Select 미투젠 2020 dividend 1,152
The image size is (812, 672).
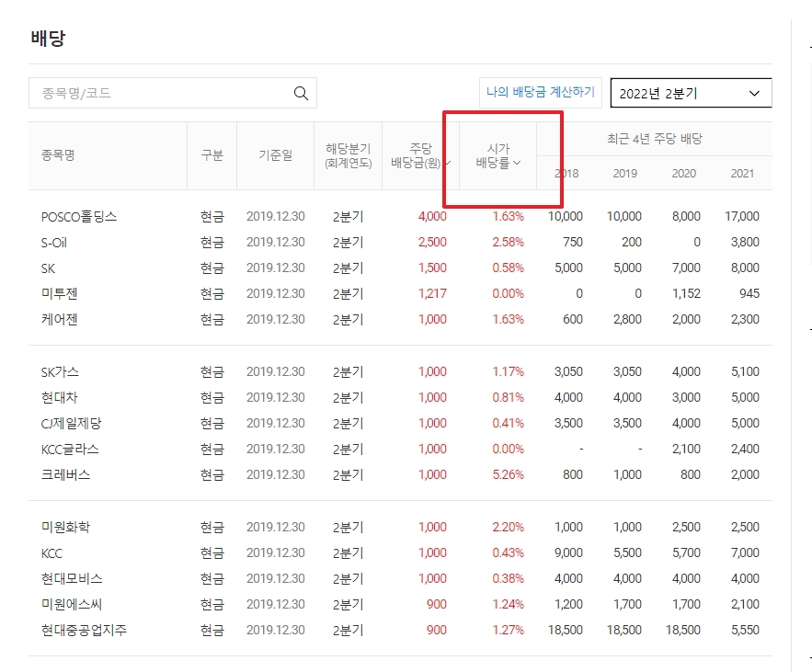[x=686, y=293]
